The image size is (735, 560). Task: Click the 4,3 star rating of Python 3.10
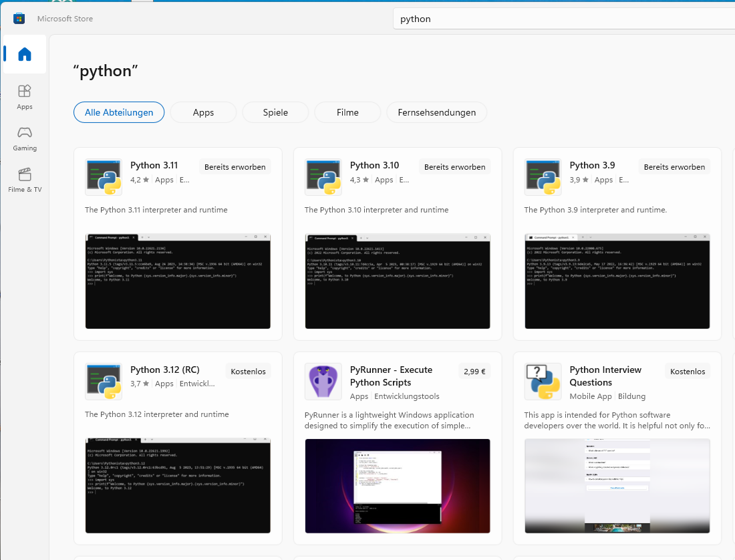[359, 180]
